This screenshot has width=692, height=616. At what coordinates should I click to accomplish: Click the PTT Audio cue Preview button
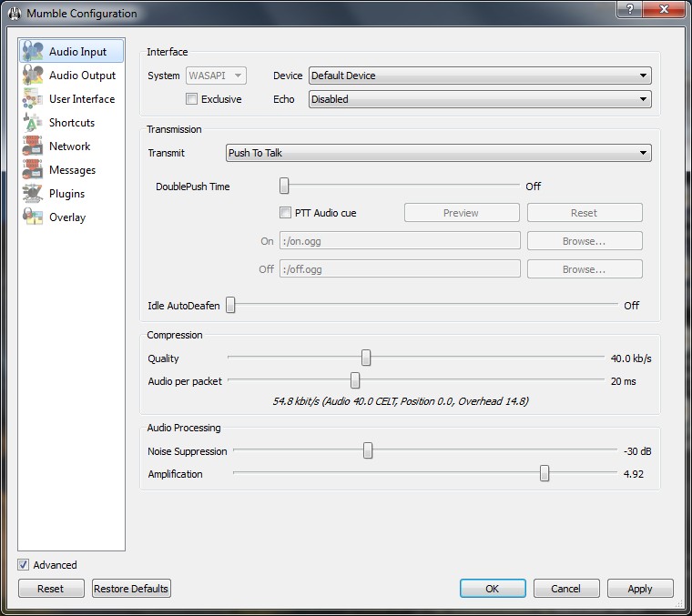pyautogui.click(x=462, y=213)
